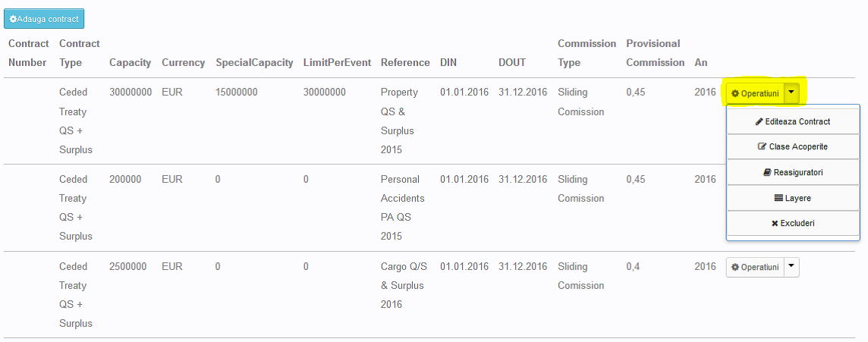
Task: Click the Currency column header
Action: [x=183, y=63]
